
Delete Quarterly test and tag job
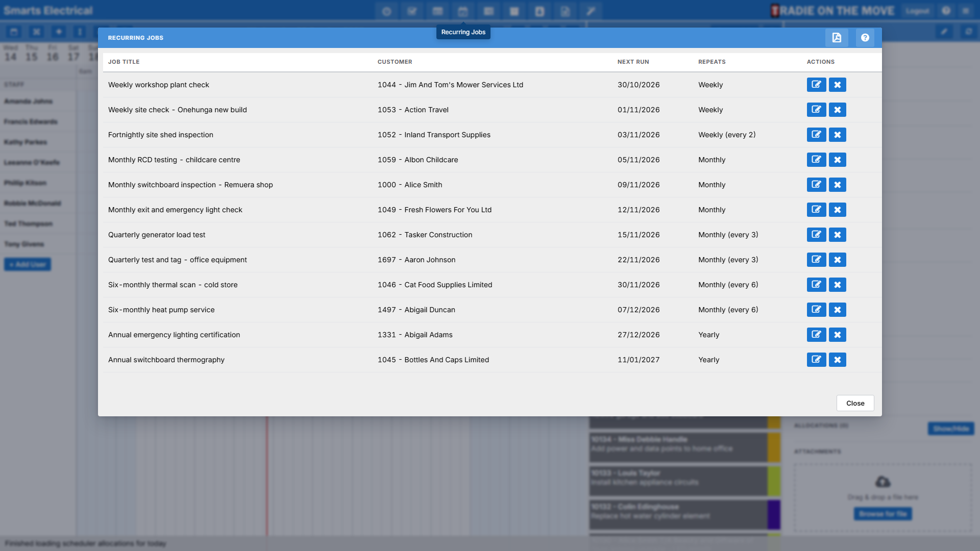point(838,260)
